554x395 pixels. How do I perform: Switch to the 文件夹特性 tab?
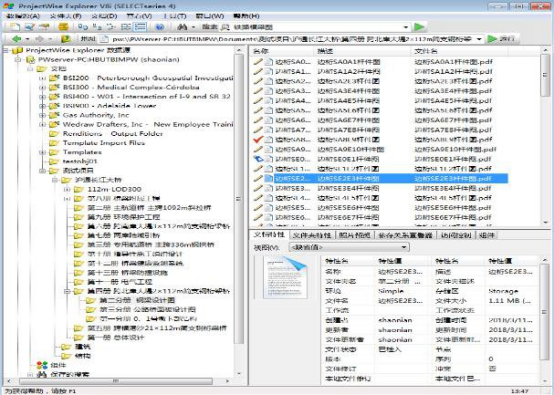click(312, 235)
